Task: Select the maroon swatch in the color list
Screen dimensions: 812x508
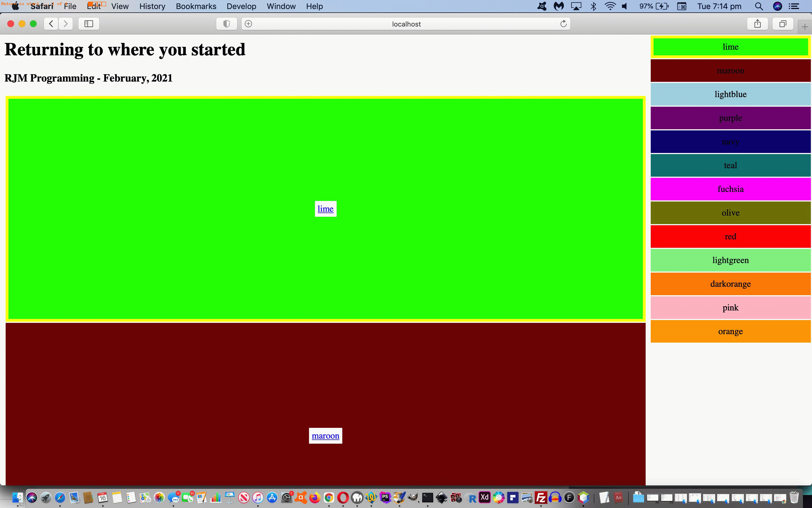Action: pyautogui.click(x=731, y=71)
